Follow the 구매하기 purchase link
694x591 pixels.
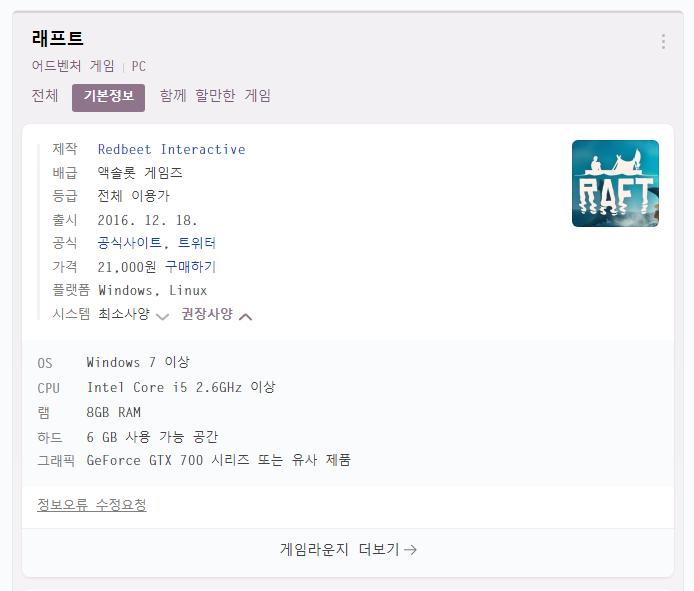point(190,267)
